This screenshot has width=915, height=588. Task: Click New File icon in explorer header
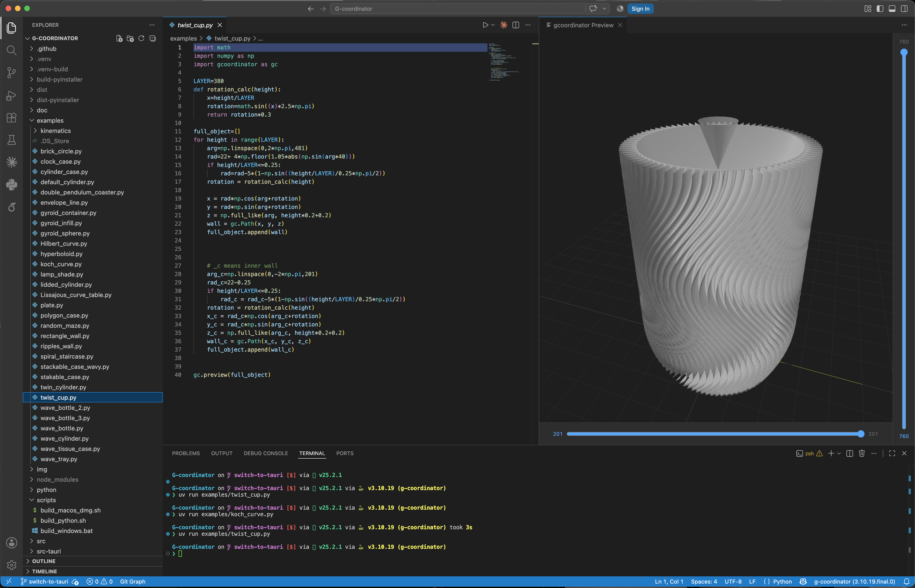click(x=119, y=38)
